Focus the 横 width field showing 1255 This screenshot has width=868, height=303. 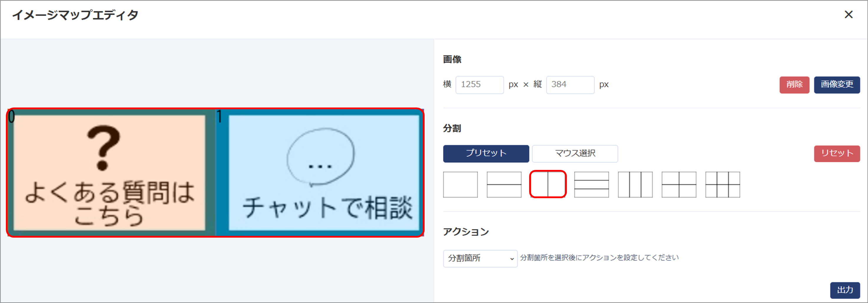click(x=479, y=85)
